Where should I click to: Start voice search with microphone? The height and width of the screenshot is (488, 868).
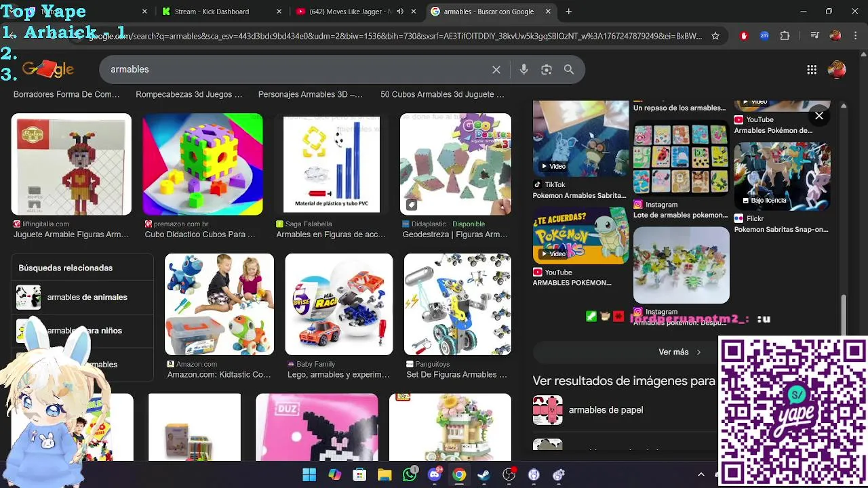[524, 69]
